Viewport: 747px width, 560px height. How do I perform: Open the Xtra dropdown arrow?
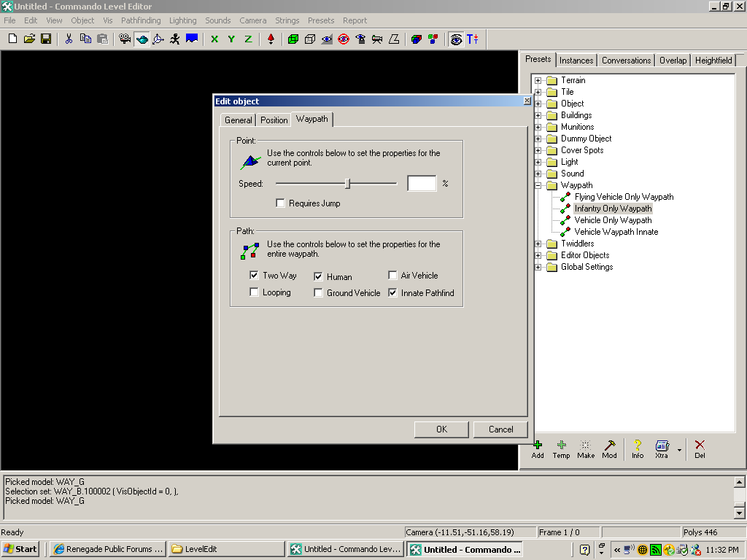680,450
